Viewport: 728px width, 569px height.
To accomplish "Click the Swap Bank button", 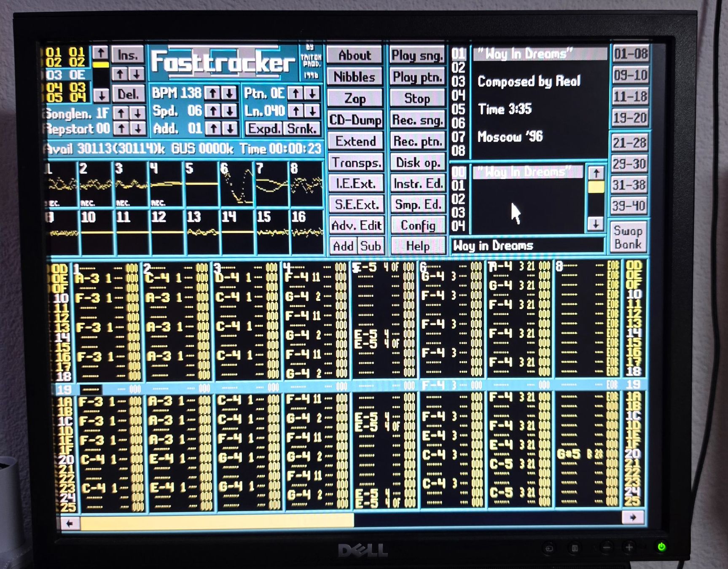I will point(628,237).
